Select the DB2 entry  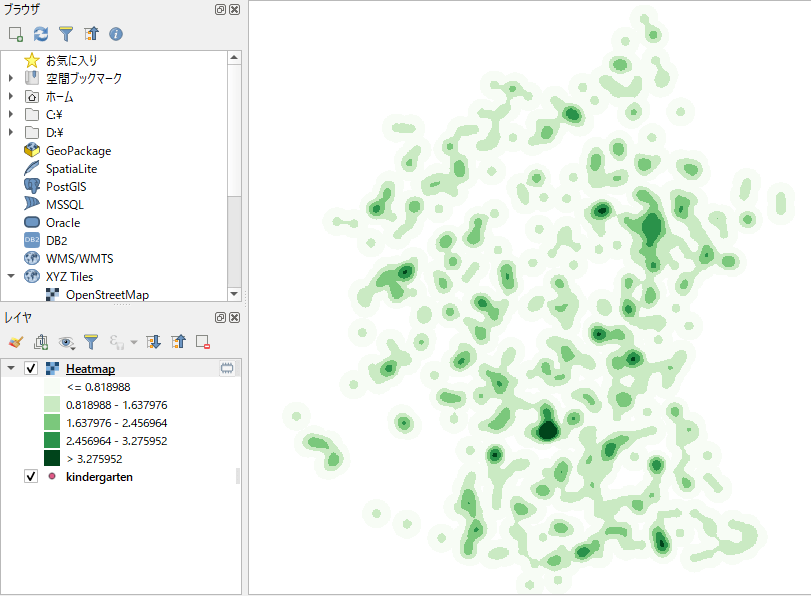[x=56, y=241]
